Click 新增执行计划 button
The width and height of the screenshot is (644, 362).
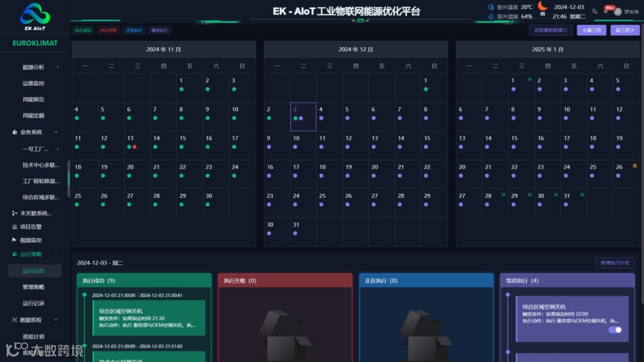coord(615,263)
